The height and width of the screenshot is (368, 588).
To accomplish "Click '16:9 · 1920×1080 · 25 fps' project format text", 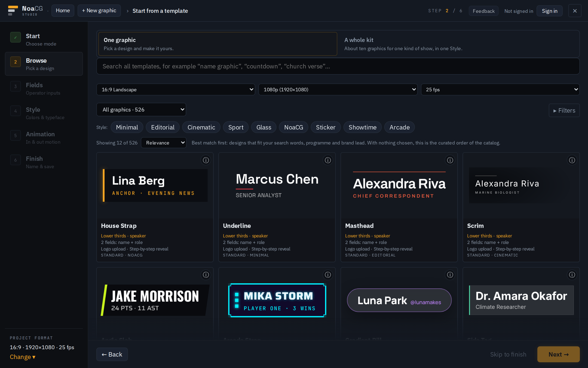I will 42,347.
